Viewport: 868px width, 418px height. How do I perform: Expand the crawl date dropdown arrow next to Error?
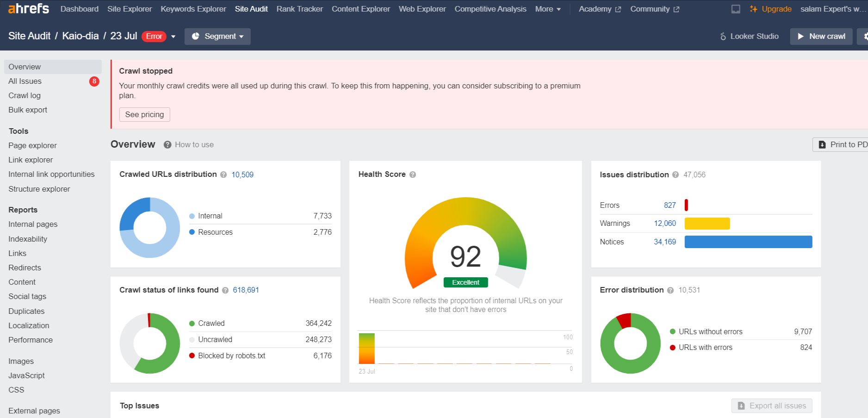point(173,37)
